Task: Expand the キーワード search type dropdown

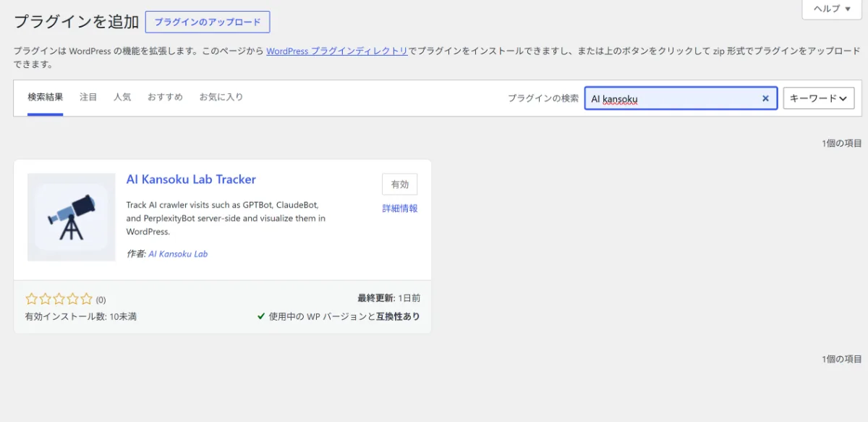Action: point(818,98)
